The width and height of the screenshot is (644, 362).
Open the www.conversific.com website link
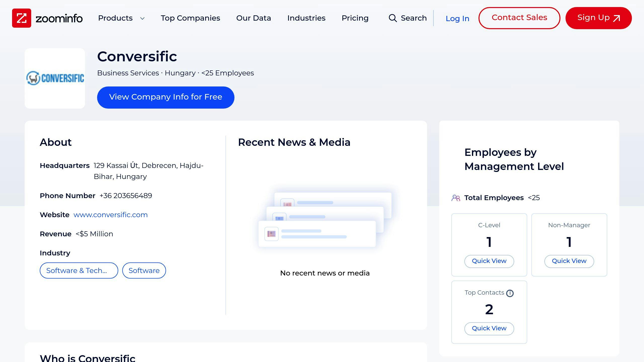(x=110, y=215)
